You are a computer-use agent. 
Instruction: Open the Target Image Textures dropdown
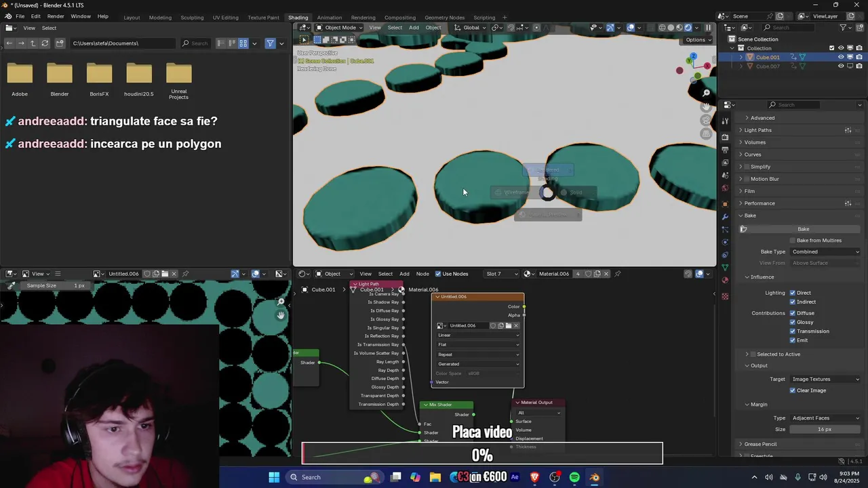[x=825, y=379]
